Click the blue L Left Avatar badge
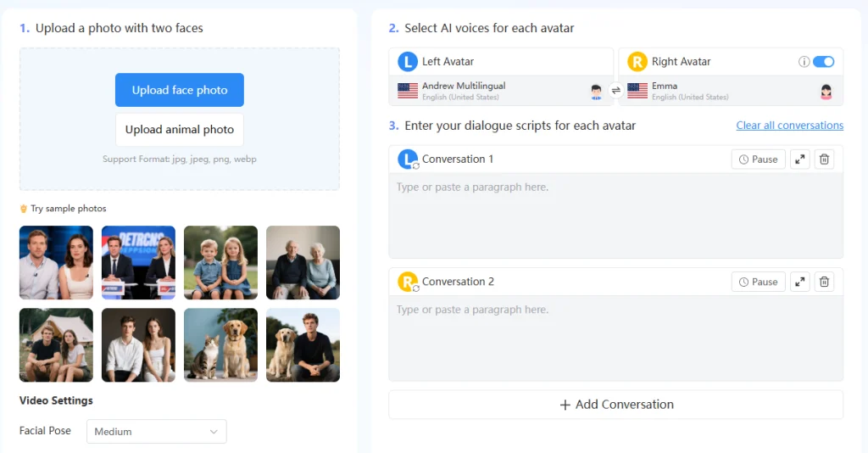 [x=408, y=61]
